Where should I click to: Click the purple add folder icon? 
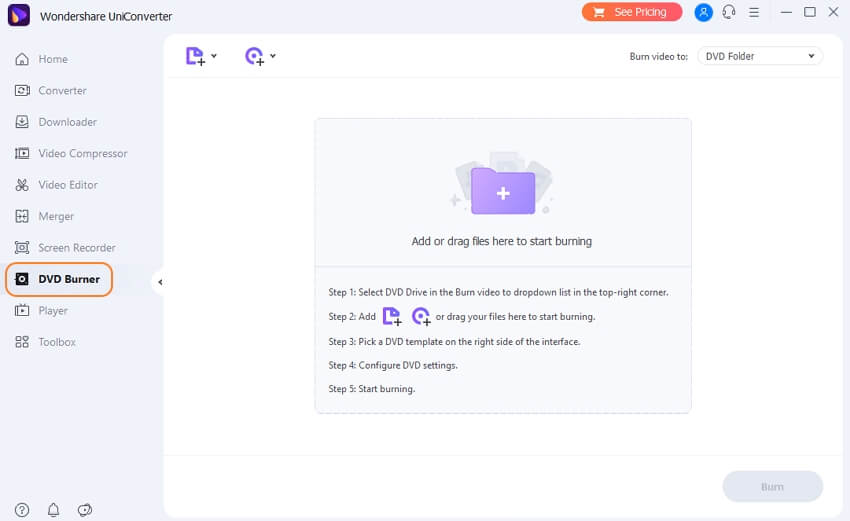pyautogui.click(x=503, y=191)
